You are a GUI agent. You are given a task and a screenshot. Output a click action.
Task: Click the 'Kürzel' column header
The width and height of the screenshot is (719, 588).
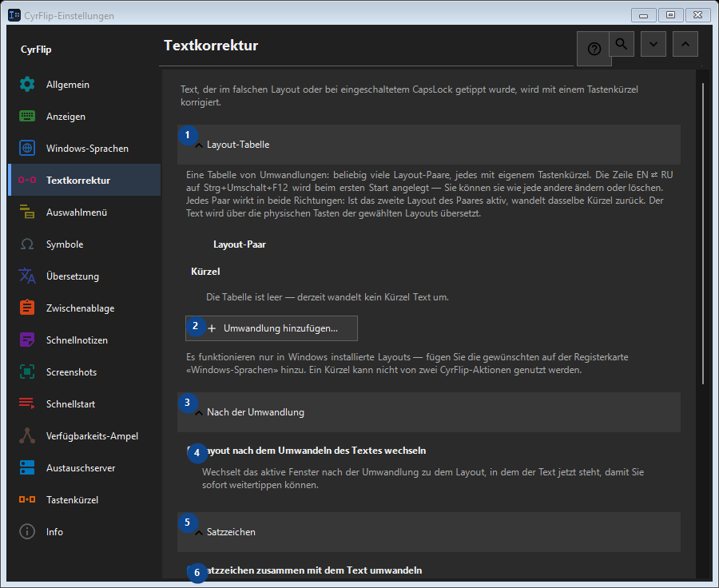(205, 272)
